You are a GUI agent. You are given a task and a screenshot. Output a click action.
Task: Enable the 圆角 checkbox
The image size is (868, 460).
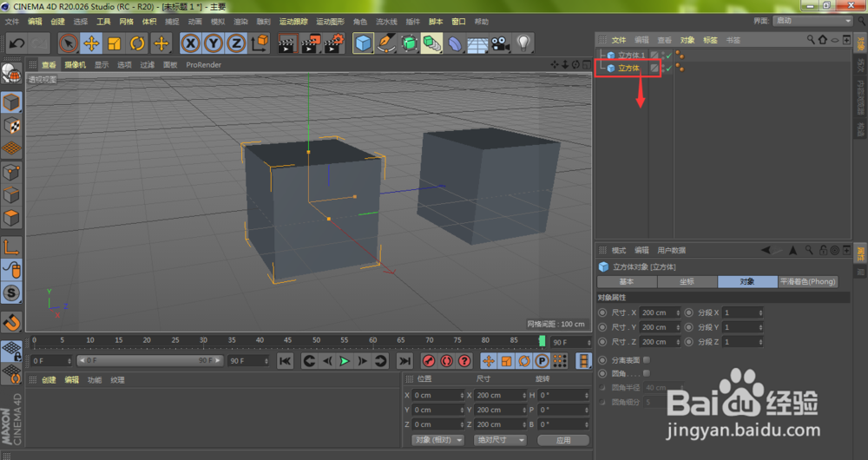click(x=646, y=374)
